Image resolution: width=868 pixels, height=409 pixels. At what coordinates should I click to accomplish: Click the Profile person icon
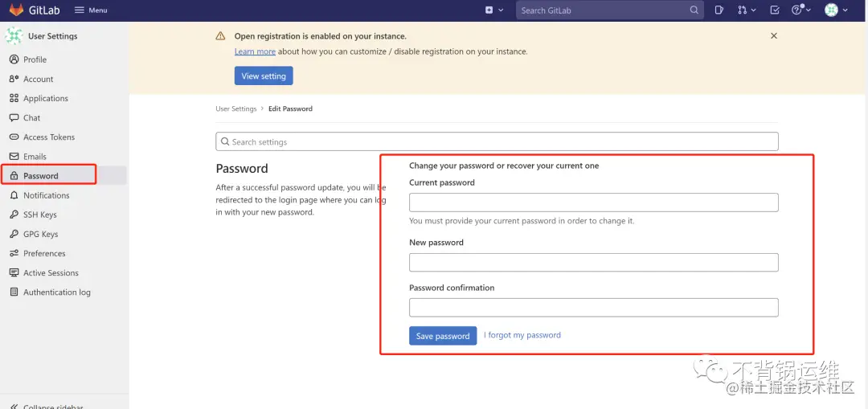pyautogui.click(x=14, y=59)
